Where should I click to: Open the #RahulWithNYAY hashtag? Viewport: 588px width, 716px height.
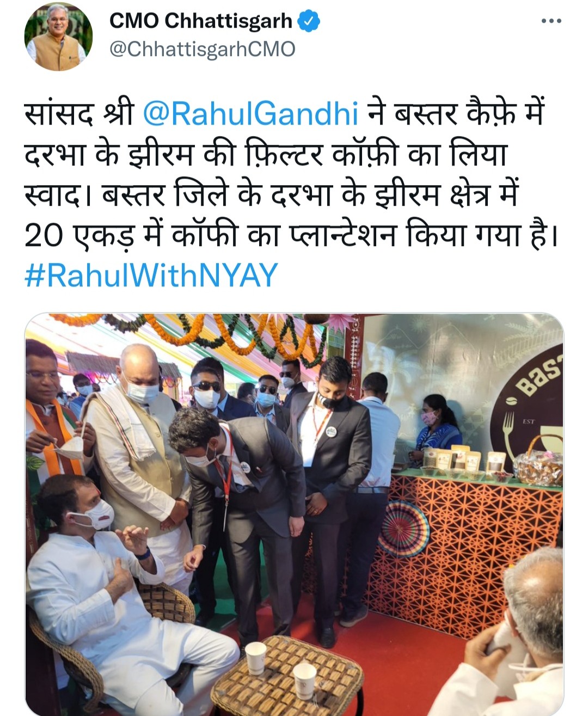tap(151, 275)
